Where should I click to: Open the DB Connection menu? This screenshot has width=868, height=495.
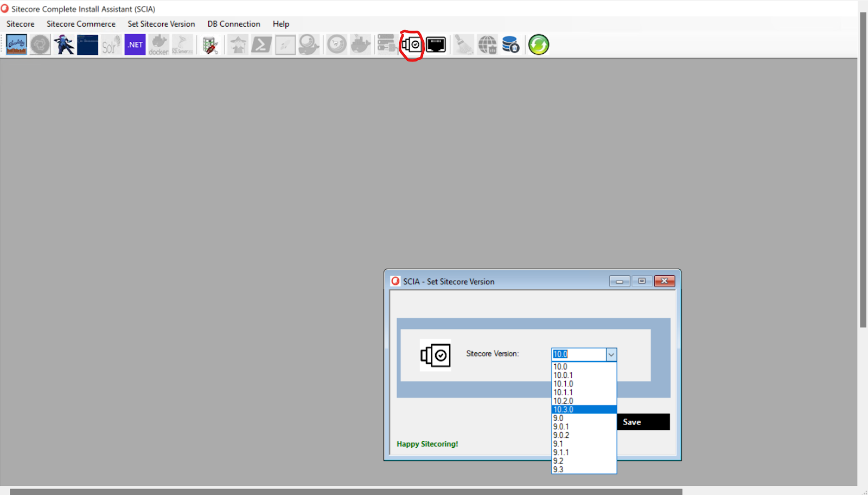pos(234,24)
